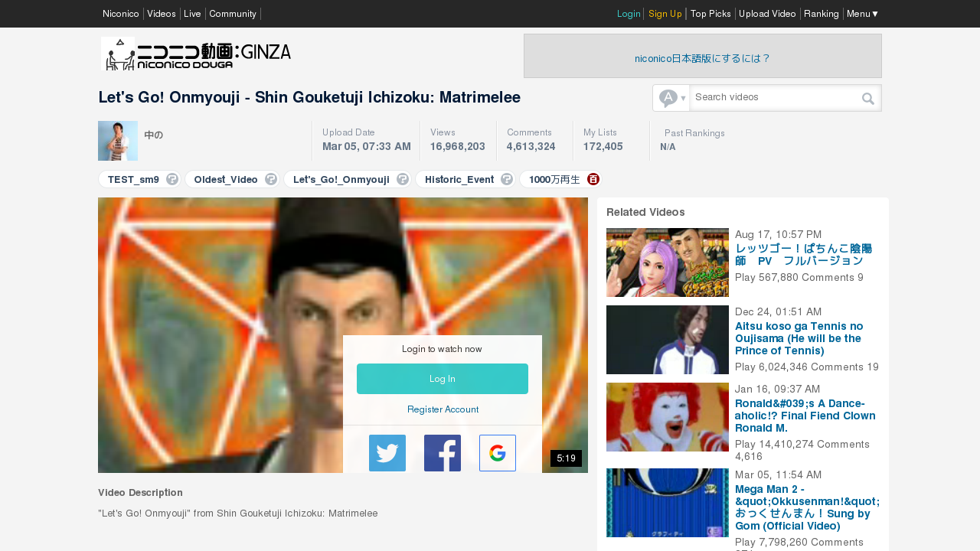
Task: Open the Oldest_Video tag
Action: click(x=226, y=179)
